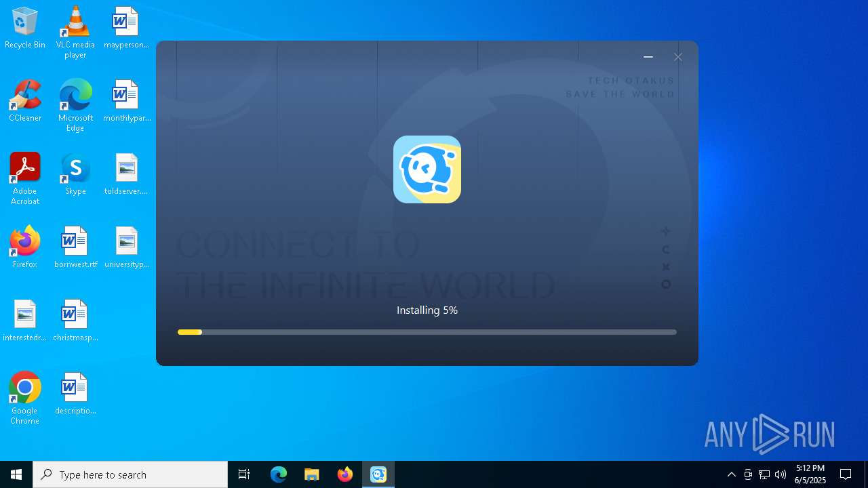Open File Explorer from the taskbar
The width and height of the screenshot is (868, 488).
coord(312,474)
